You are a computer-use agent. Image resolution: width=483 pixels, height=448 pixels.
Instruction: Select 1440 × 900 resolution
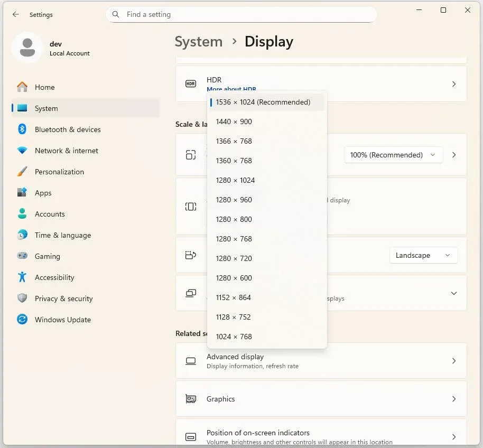267,122
